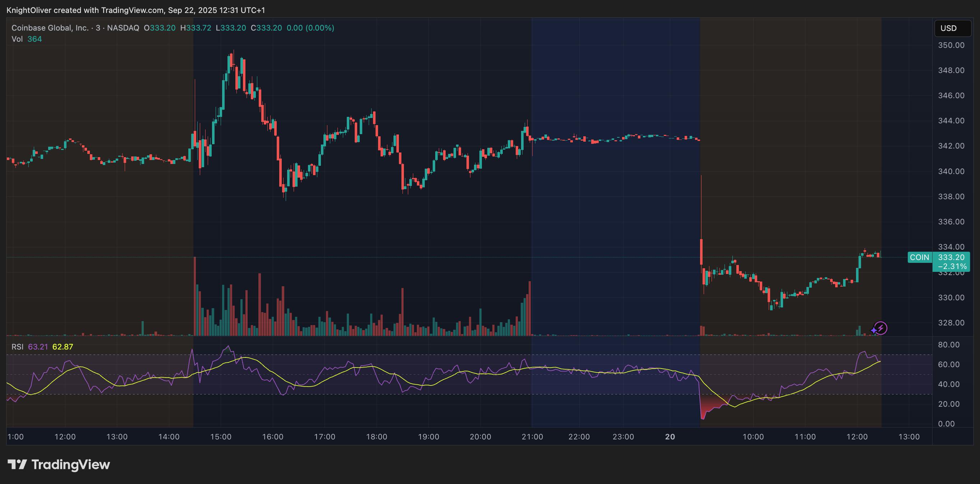This screenshot has width=980, height=484.
Task: Click interval 3 to change the timeframe
Action: tap(99, 28)
